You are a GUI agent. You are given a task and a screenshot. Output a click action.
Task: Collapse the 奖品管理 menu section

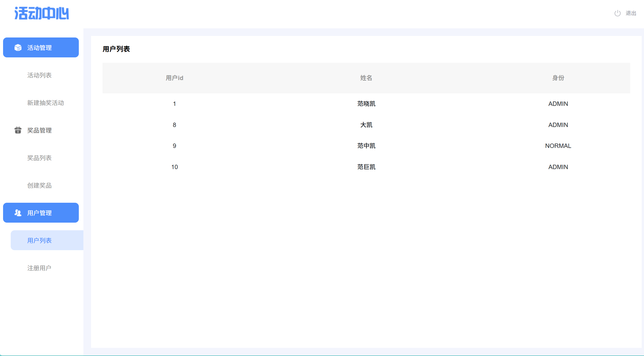click(x=40, y=130)
